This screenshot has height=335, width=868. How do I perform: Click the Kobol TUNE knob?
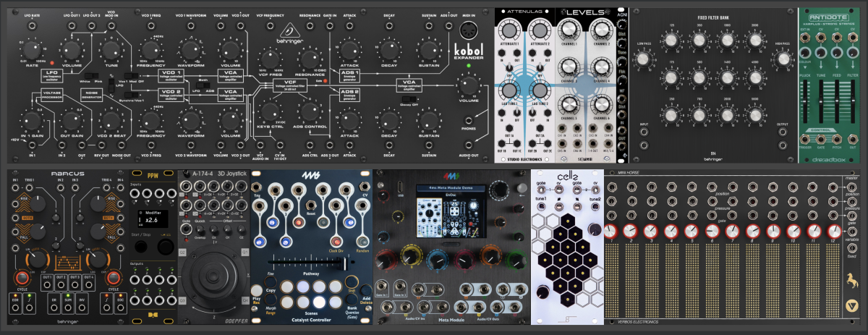(x=111, y=51)
